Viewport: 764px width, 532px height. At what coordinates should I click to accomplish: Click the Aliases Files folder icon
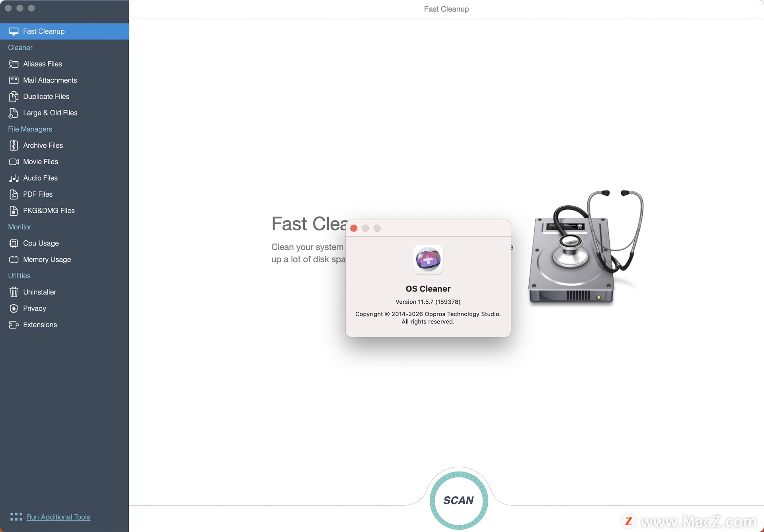(x=14, y=64)
